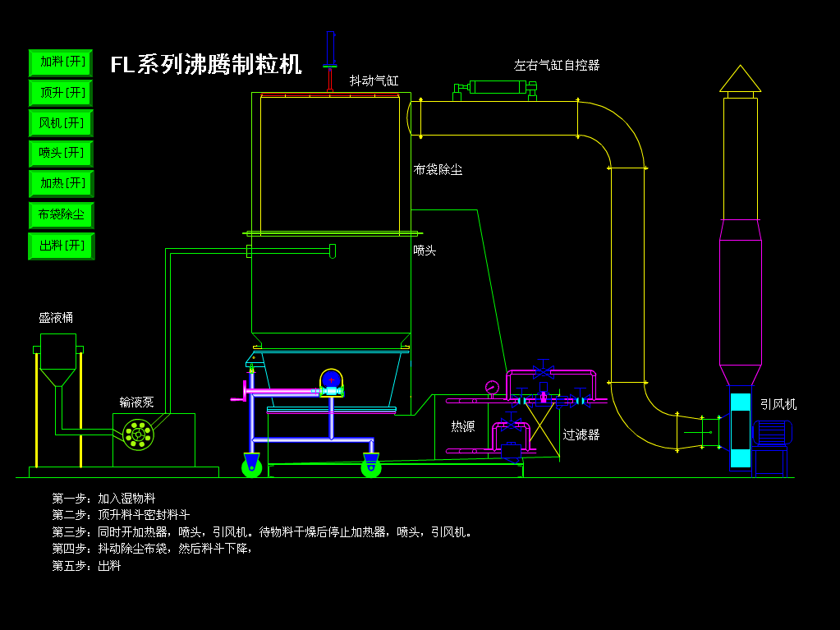Click the green 左右气缸自控器 cylinder
840x630 pixels.
click(x=497, y=88)
